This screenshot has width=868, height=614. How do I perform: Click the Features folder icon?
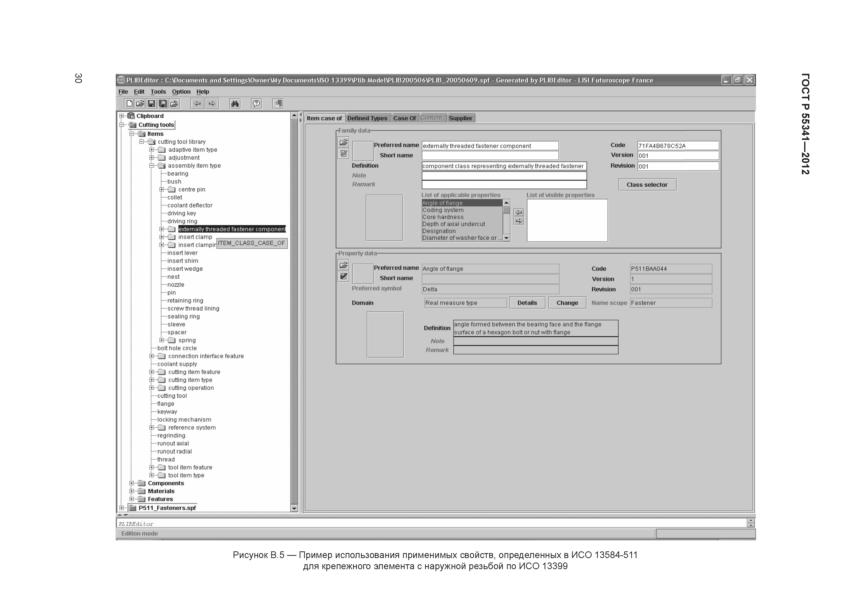click(x=142, y=499)
